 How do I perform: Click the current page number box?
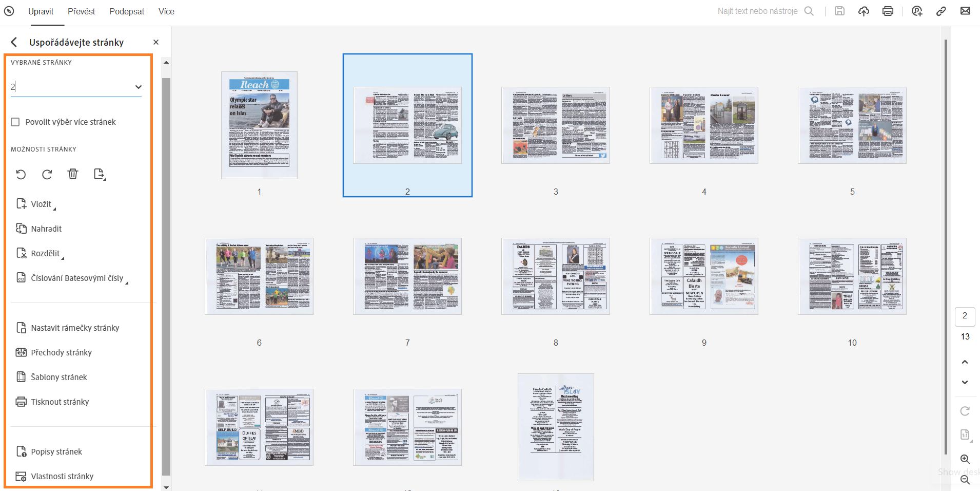click(x=965, y=316)
